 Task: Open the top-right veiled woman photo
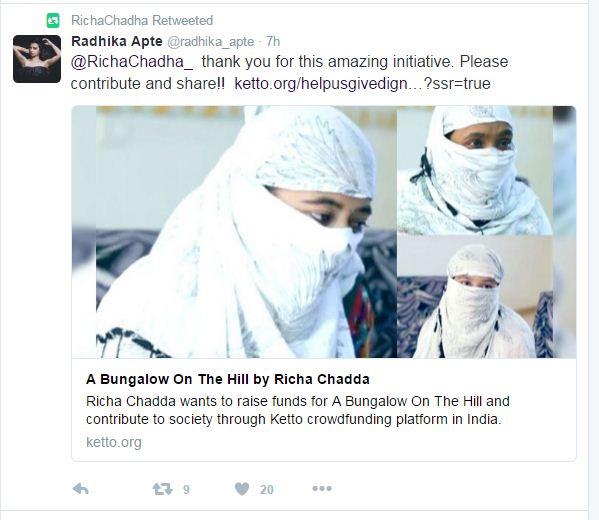coord(475,170)
